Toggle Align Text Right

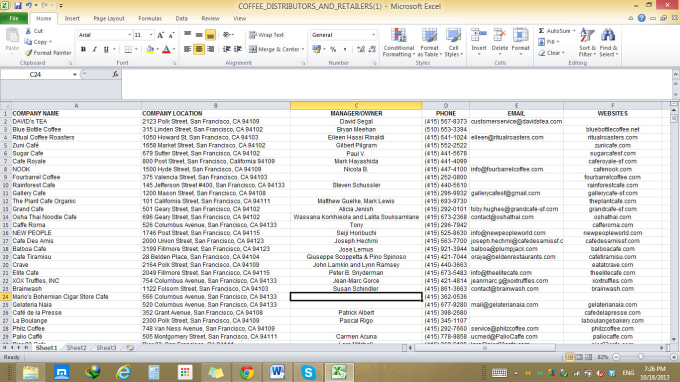pos(210,49)
